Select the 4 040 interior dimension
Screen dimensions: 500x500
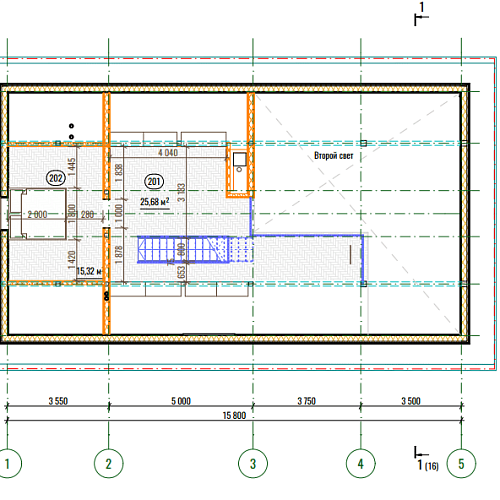168,153
